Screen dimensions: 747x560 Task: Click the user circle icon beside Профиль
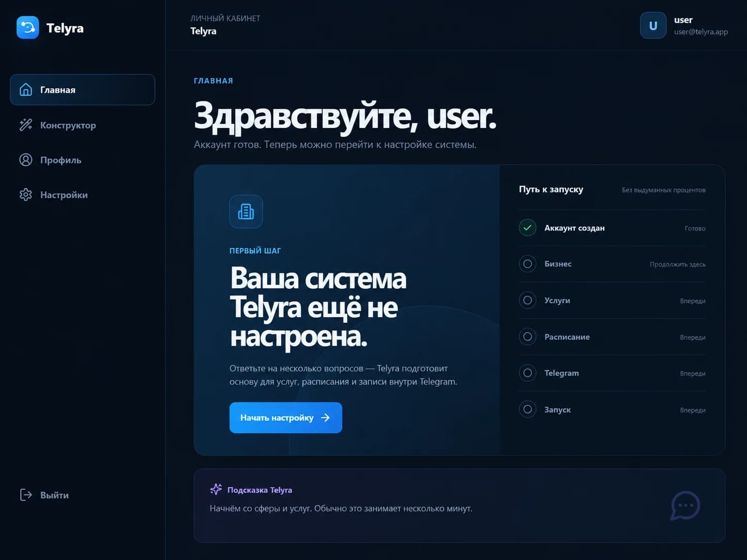click(26, 160)
